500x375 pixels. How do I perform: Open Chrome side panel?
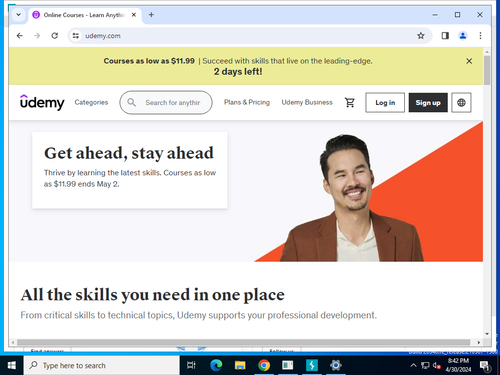445,36
